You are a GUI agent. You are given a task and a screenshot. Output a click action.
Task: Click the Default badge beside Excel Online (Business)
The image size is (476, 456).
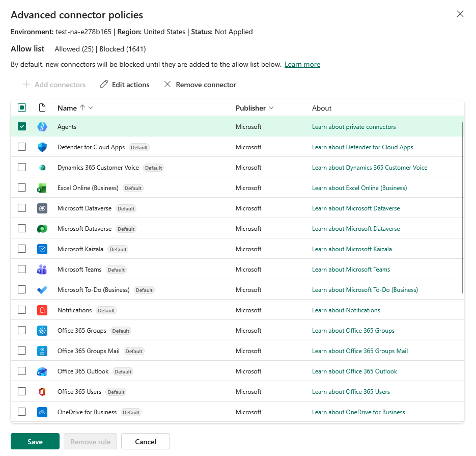(x=133, y=188)
